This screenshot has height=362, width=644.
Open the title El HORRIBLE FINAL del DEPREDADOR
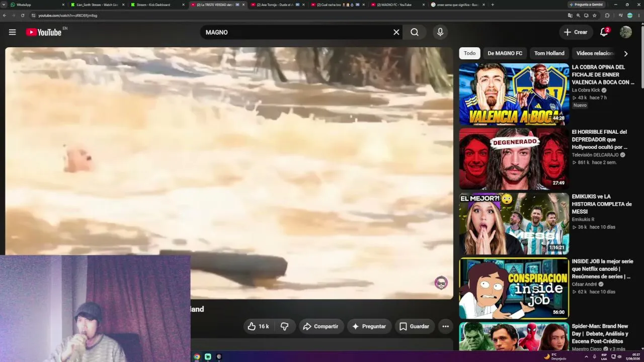click(600, 139)
